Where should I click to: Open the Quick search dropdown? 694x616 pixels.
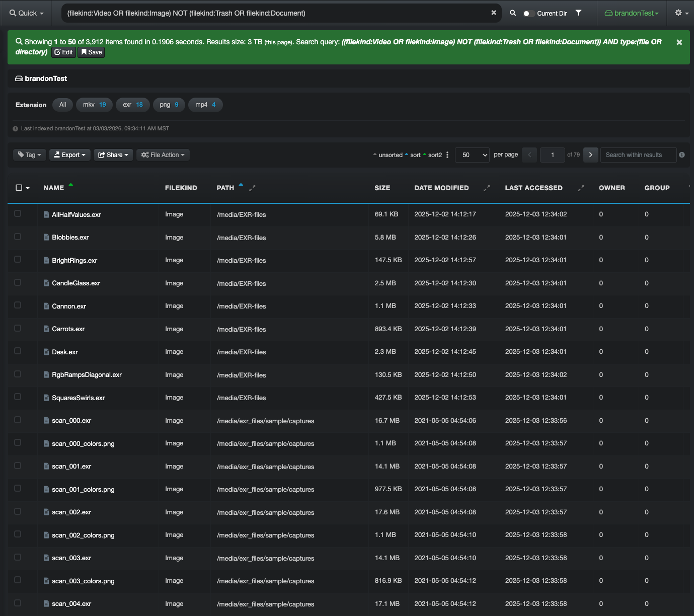(27, 13)
